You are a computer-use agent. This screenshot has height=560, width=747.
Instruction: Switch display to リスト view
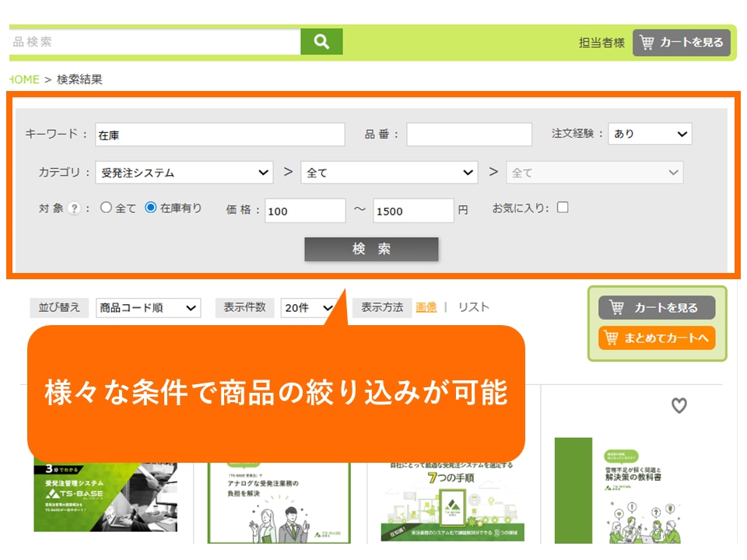coord(473,307)
